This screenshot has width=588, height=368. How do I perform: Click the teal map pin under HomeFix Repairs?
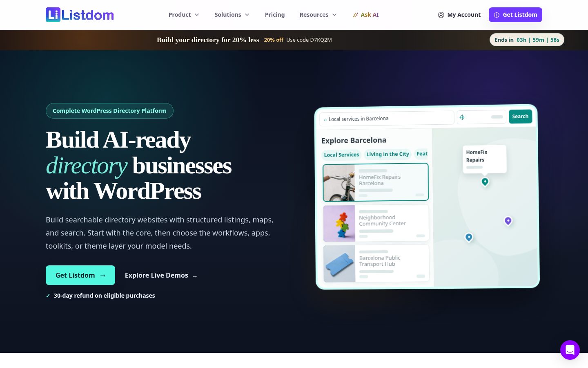point(485,182)
